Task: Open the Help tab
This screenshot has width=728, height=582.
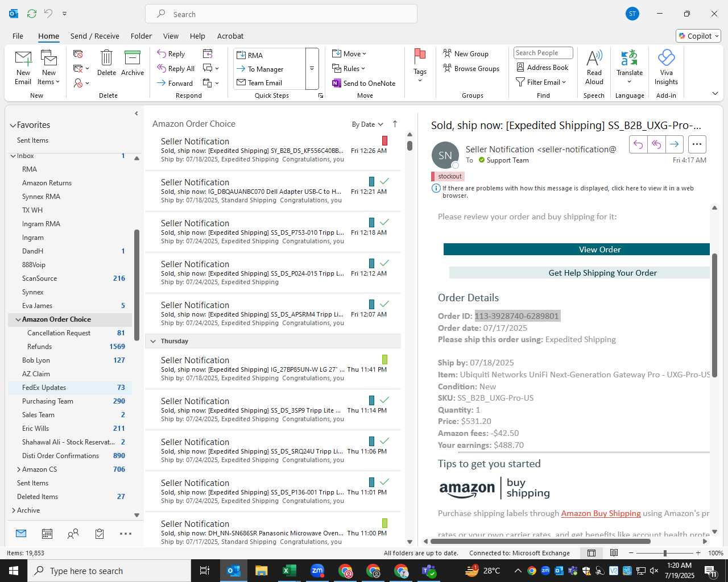Action: point(197,36)
